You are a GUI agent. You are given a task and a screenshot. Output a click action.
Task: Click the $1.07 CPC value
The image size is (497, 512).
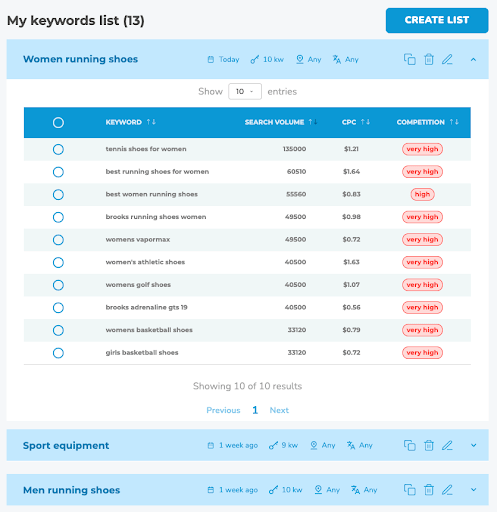pyautogui.click(x=351, y=285)
